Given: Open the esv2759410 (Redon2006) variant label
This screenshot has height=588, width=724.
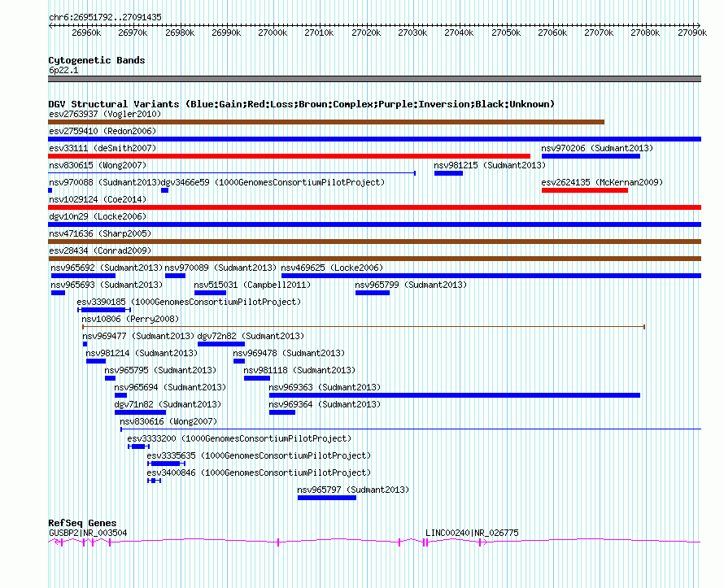Looking at the screenshot, I should [102, 131].
